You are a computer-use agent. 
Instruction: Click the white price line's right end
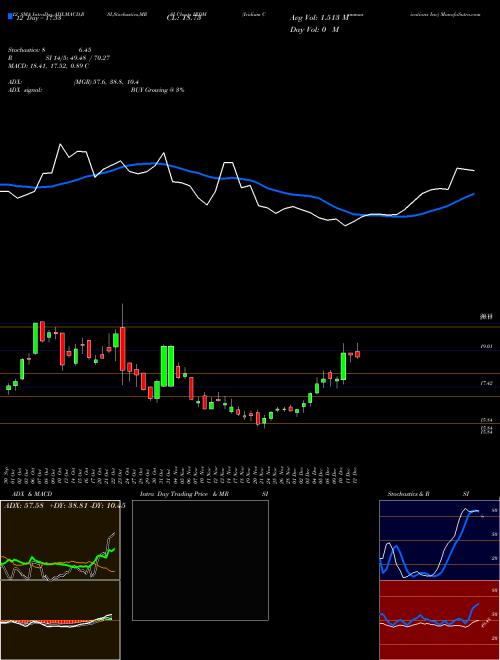tap(474, 170)
